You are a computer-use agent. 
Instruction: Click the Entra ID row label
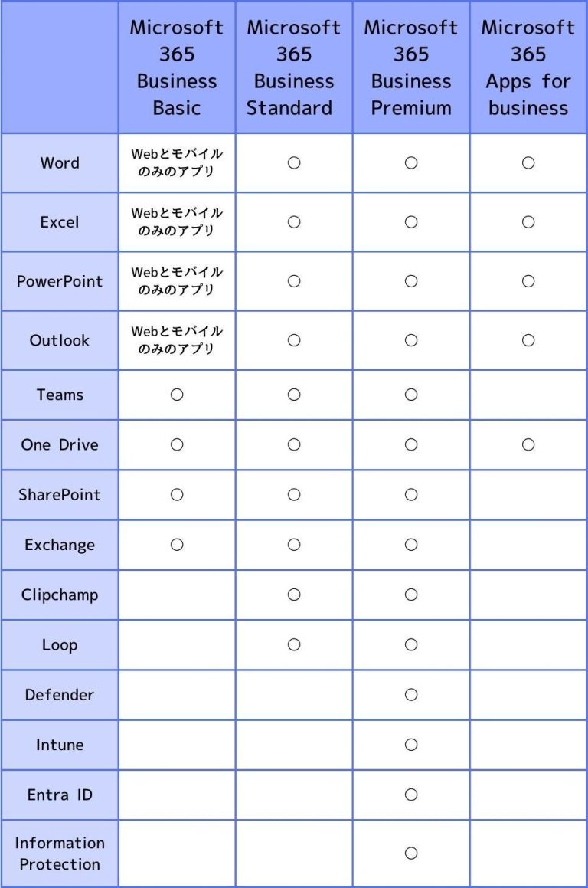click(60, 795)
